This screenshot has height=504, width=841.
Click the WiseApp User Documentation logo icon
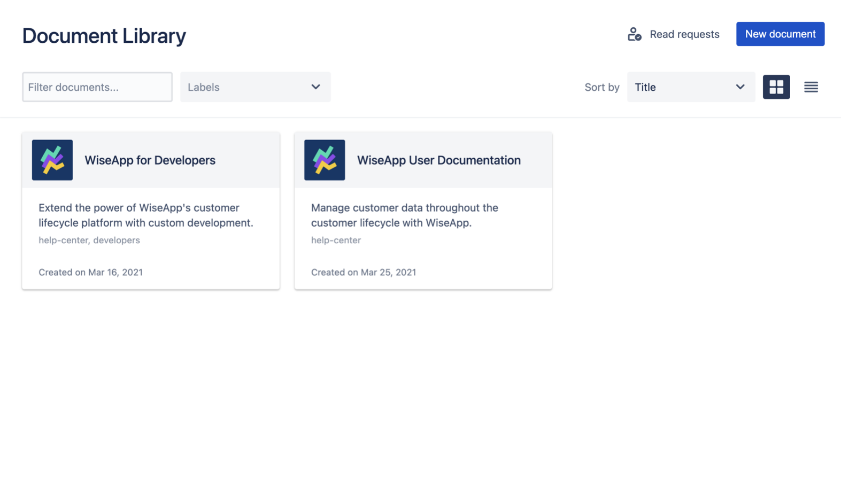(x=325, y=160)
